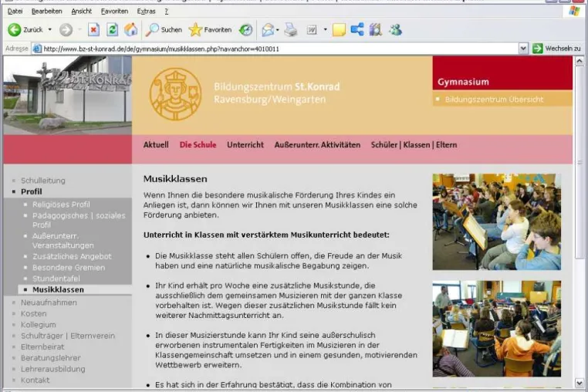
Task: Open Bildungszentrum Übersicht link
Action: point(494,100)
